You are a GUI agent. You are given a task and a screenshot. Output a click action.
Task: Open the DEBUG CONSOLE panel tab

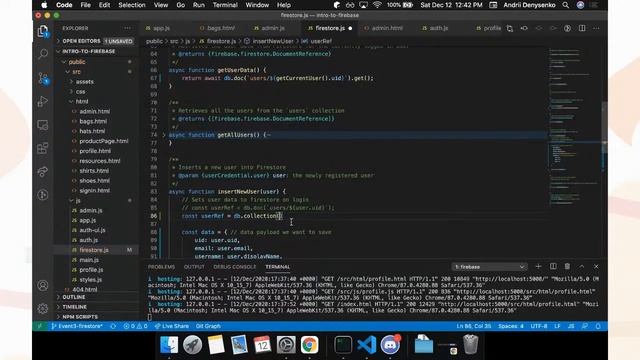coord(235,267)
